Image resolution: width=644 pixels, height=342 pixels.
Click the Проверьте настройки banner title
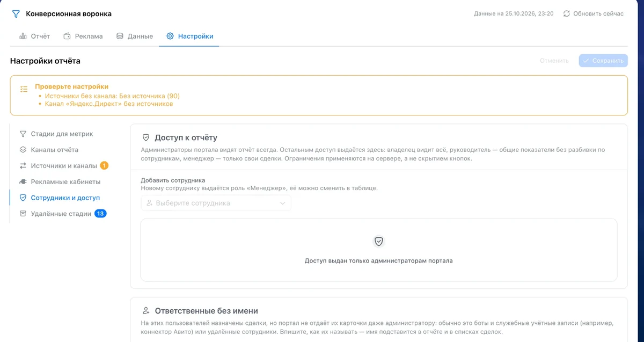pyautogui.click(x=72, y=86)
